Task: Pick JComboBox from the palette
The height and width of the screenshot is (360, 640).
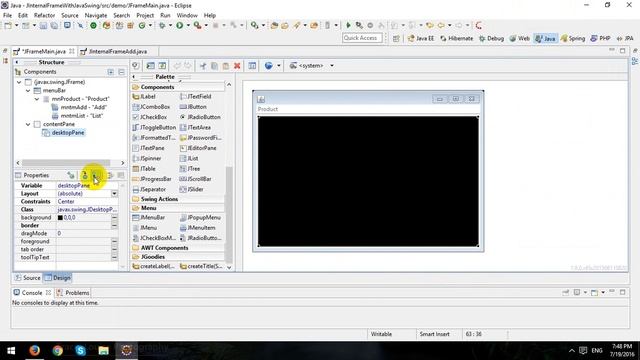Action: 152,107
